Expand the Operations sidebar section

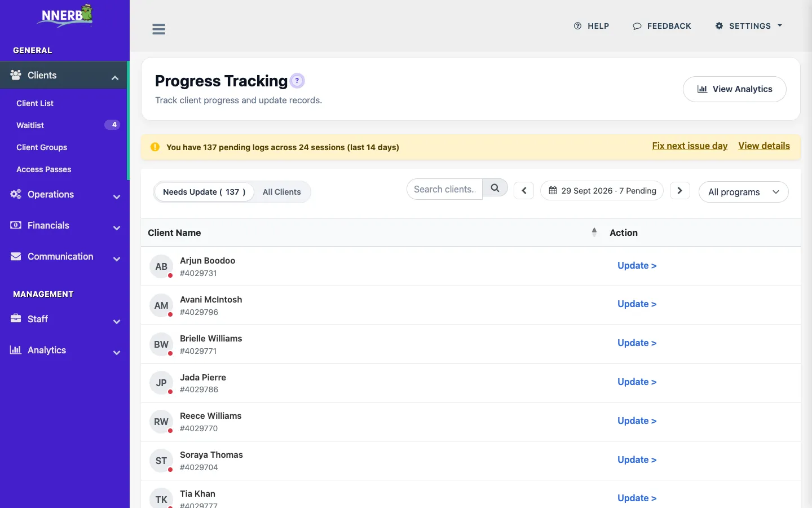[65, 194]
